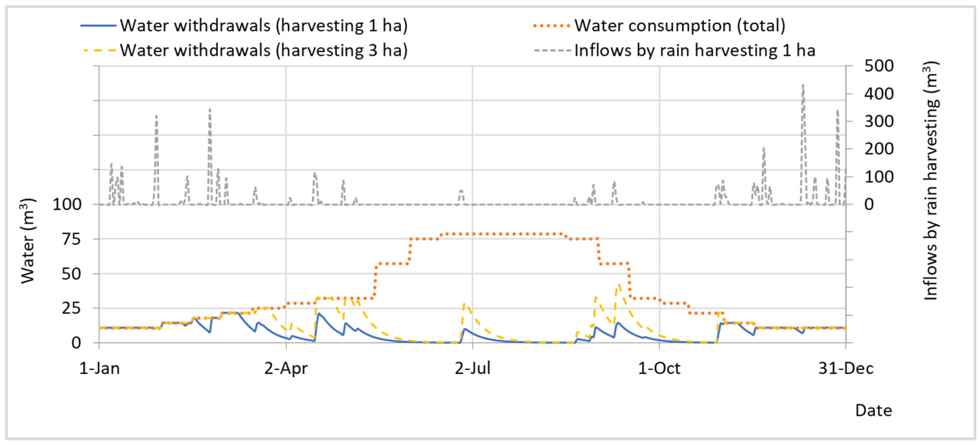Click the '2-Apr' date axis label

pos(286,368)
